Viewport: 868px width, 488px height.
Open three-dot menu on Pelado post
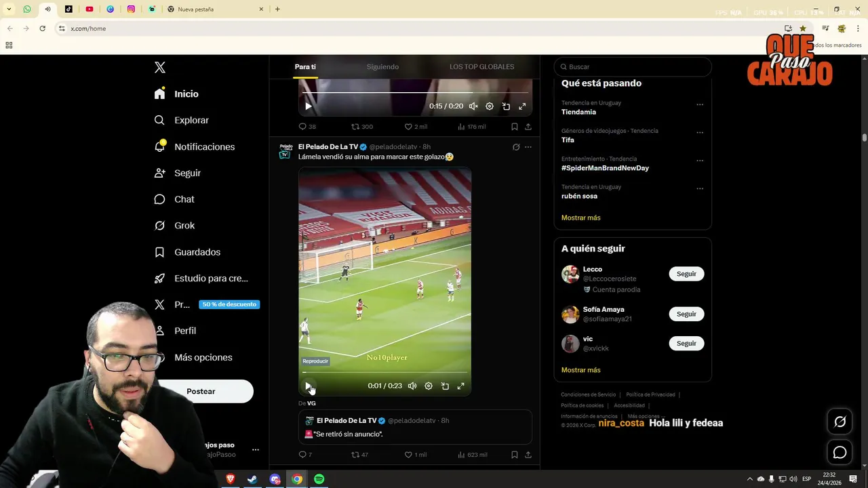(528, 147)
